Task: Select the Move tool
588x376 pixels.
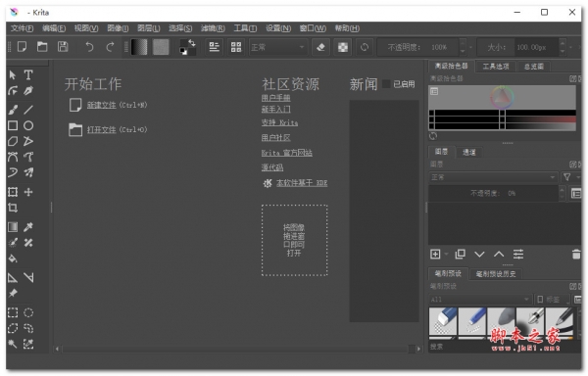Action: [28, 192]
